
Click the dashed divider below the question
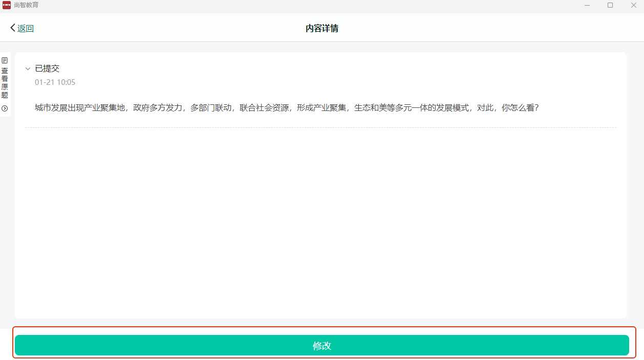click(320, 128)
